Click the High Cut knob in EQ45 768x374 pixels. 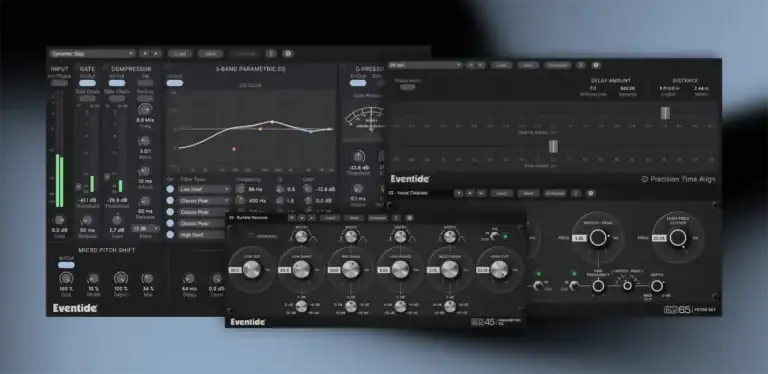pos(499,269)
